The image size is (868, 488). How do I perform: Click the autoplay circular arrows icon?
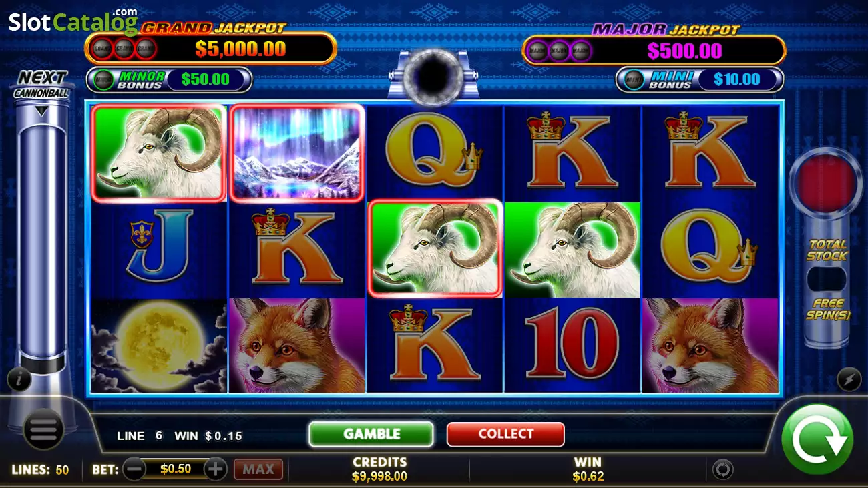(722, 469)
